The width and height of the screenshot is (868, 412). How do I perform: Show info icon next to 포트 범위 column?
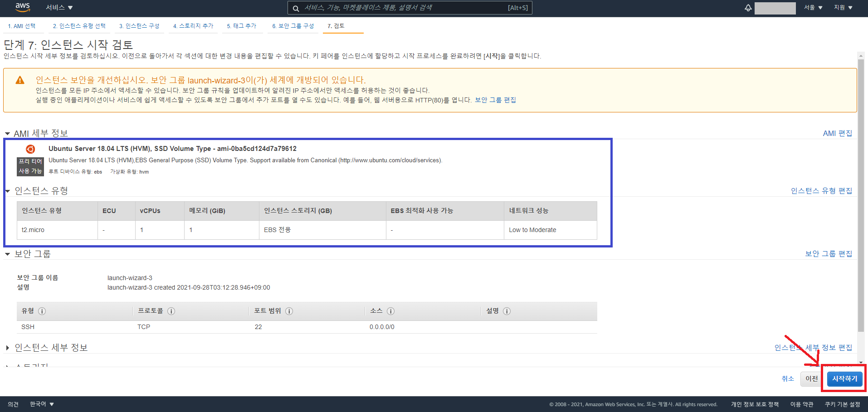pyautogui.click(x=289, y=311)
